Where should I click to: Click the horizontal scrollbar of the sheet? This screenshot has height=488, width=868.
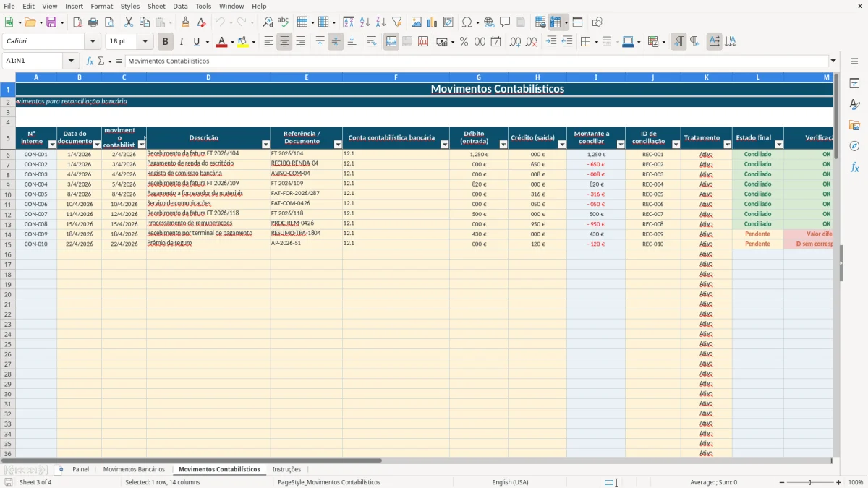192,460
